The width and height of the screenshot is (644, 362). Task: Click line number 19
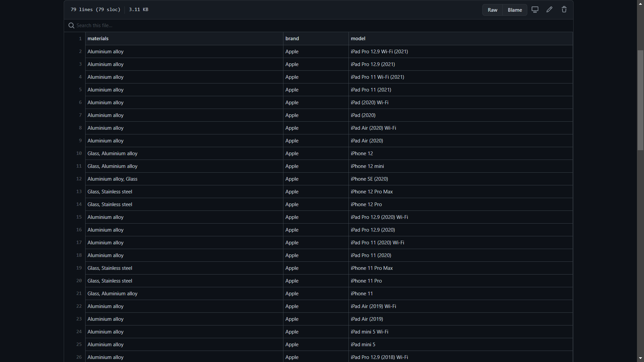point(79,268)
